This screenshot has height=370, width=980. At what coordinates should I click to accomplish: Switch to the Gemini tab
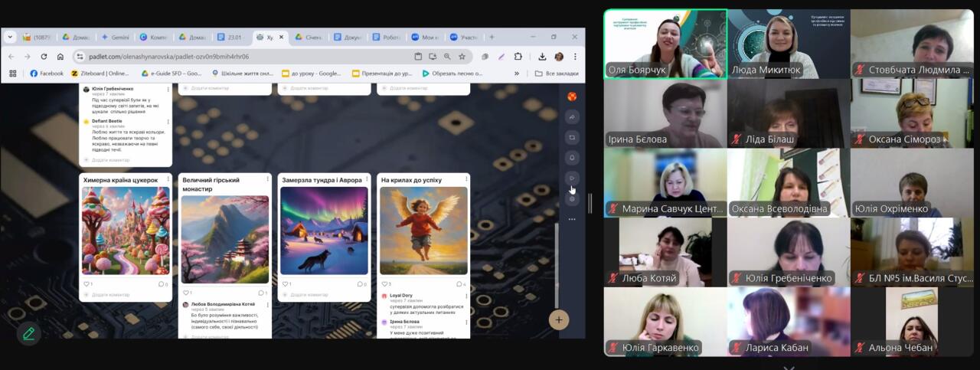pyautogui.click(x=116, y=37)
